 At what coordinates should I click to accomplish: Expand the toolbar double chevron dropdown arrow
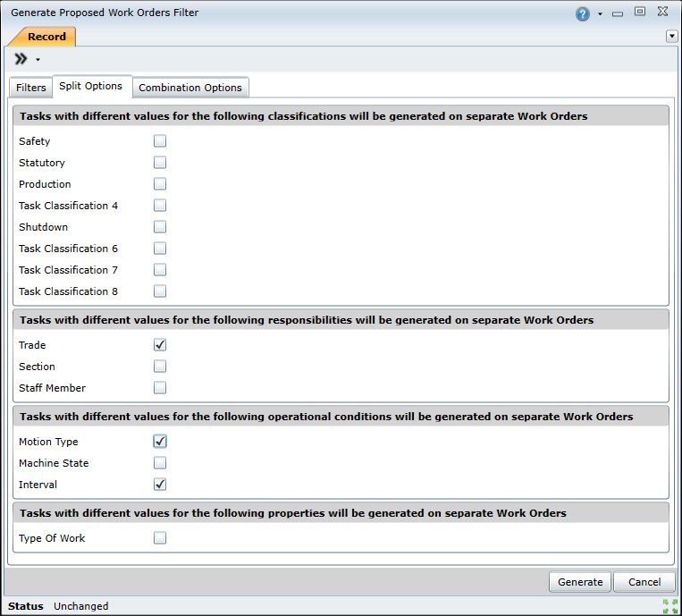38,60
